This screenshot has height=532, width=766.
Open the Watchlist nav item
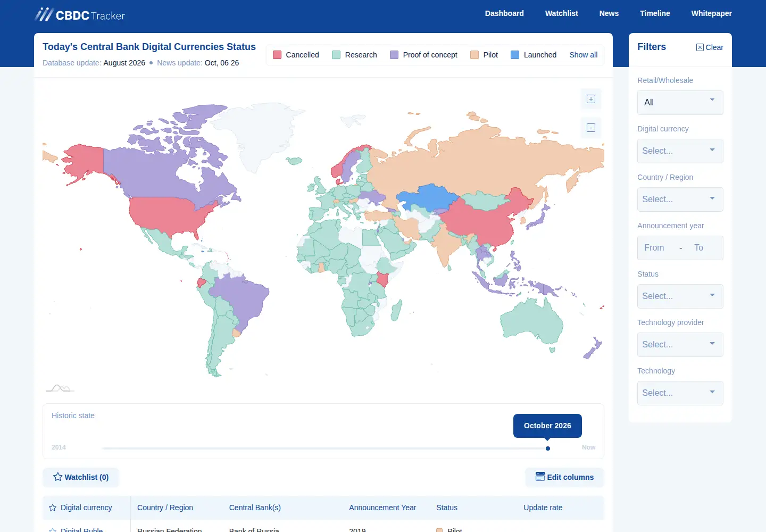pos(561,13)
